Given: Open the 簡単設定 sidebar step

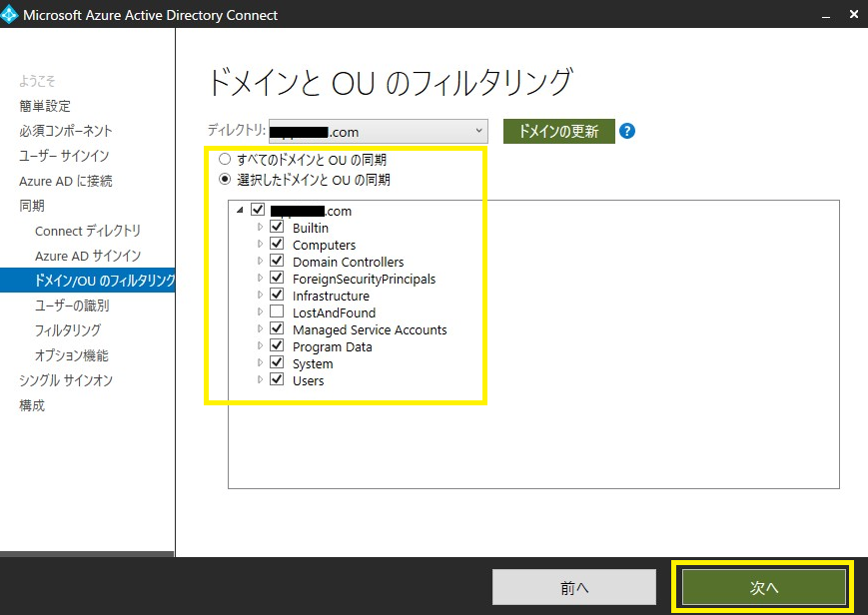Looking at the screenshot, I should [x=45, y=106].
